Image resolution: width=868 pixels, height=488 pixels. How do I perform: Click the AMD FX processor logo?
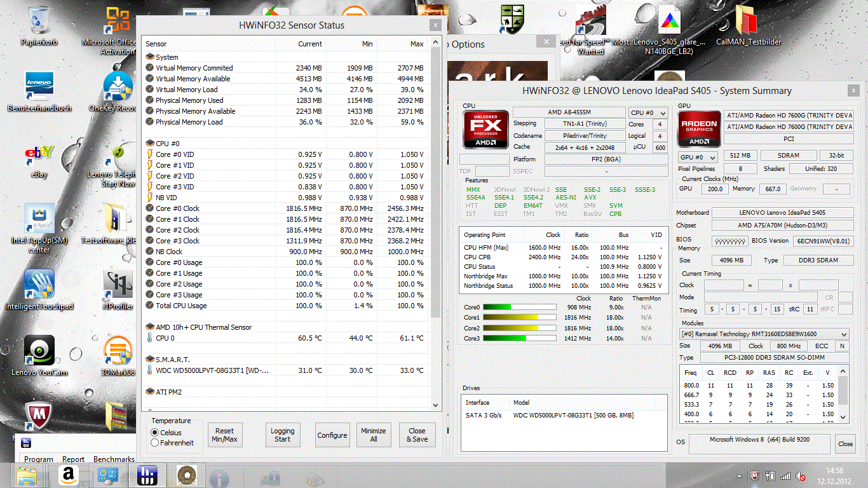(485, 130)
